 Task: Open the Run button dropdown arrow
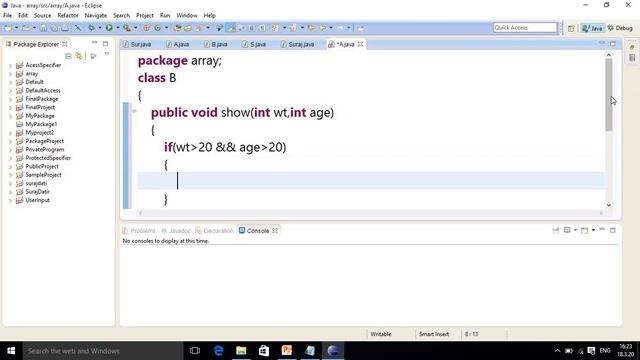(118, 28)
